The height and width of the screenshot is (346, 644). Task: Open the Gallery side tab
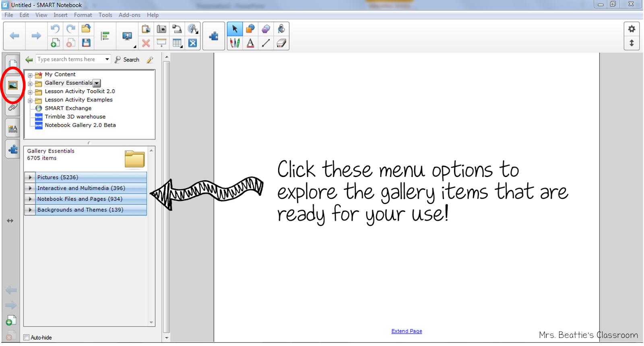coord(13,85)
